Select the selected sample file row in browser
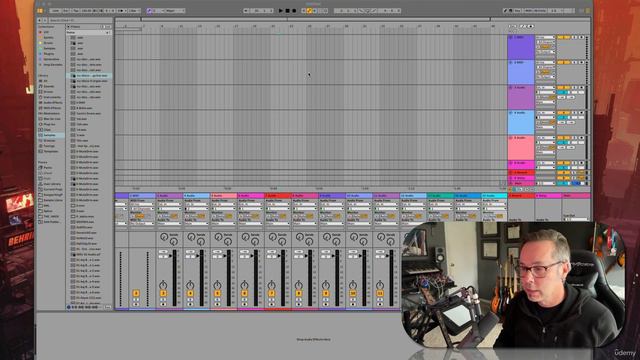The height and width of the screenshot is (360, 640). pyautogui.click(x=89, y=76)
